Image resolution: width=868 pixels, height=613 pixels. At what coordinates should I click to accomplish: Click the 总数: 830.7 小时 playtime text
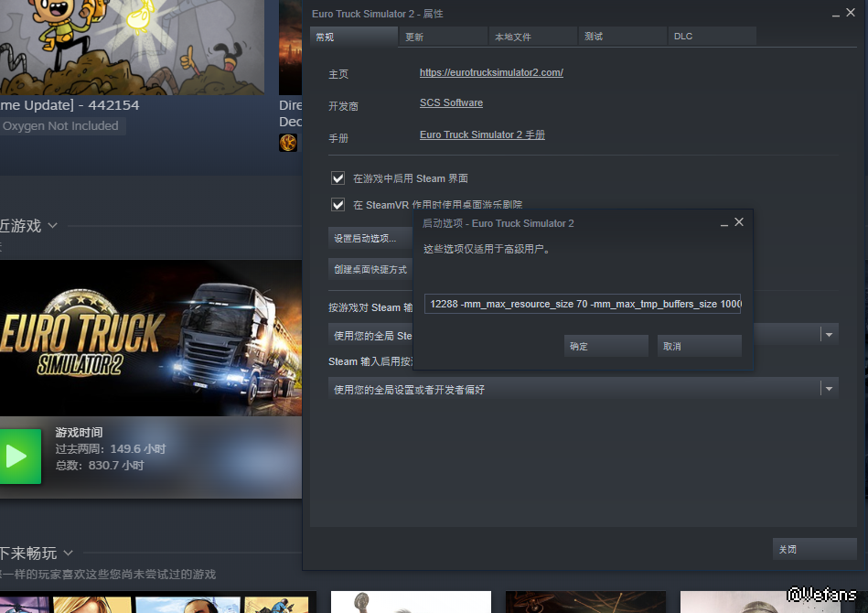point(100,465)
